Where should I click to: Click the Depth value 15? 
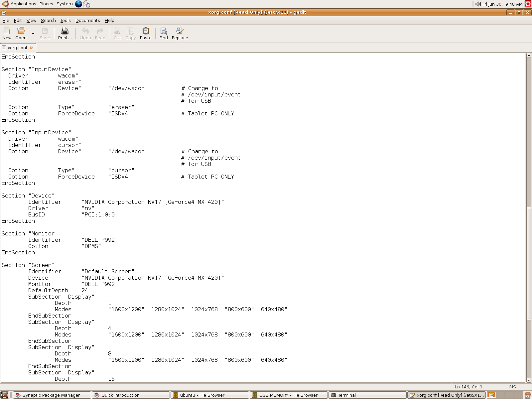(x=111, y=379)
